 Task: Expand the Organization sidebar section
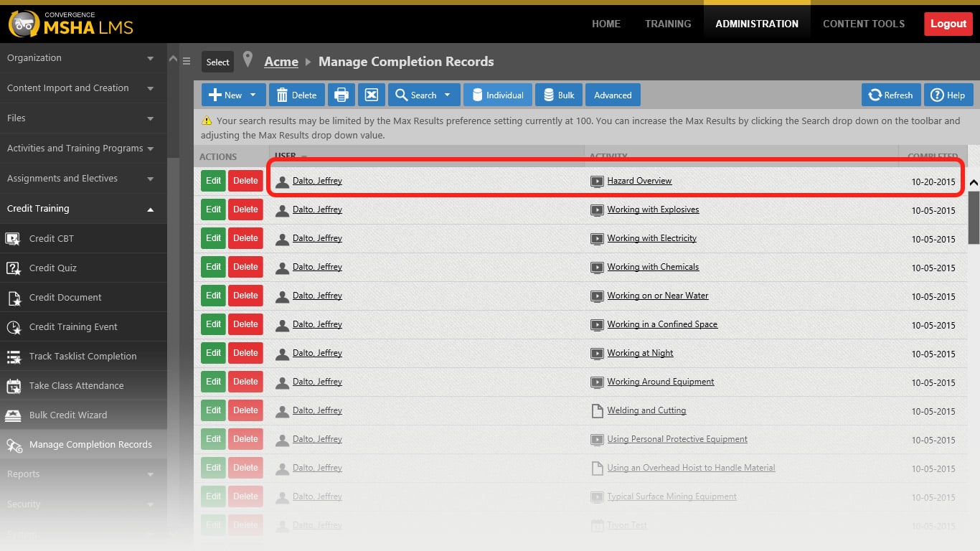pyautogui.click(x=150, y=58)
